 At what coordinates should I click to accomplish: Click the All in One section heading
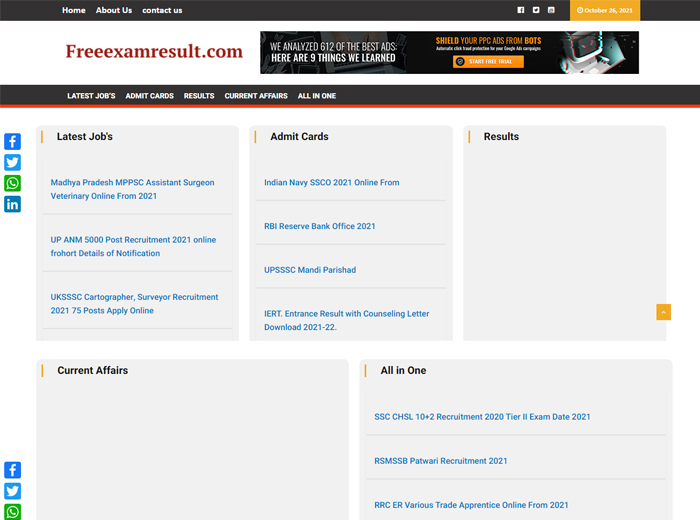coord(403,370)
